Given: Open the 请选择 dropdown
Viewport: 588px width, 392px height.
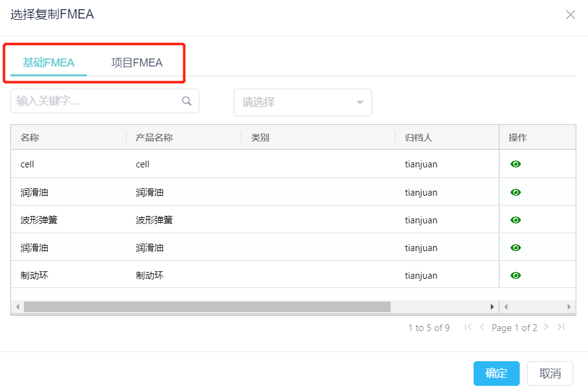Looking at the screenshot, I should pyautogui.click(x=303, y=102).
